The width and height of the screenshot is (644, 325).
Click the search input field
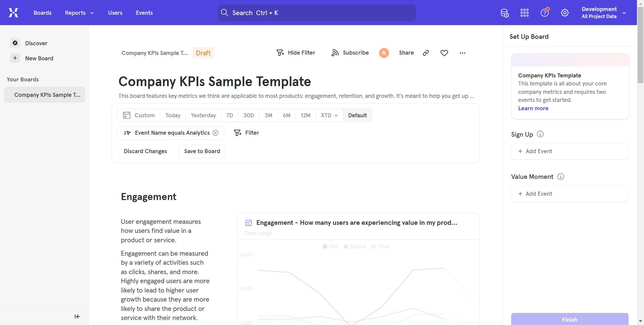[x=317, y=13]
